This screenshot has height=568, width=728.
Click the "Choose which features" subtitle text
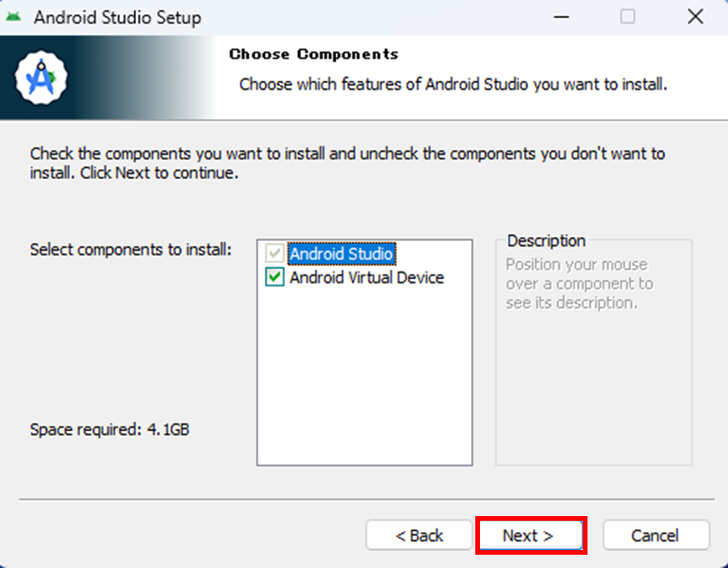click(453, 84)
